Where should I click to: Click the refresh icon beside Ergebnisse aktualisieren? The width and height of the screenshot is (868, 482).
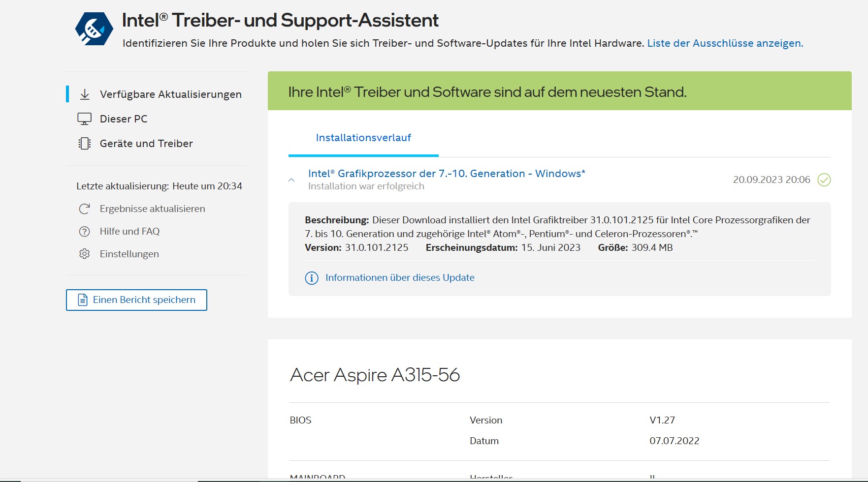(x=85, y=209)
